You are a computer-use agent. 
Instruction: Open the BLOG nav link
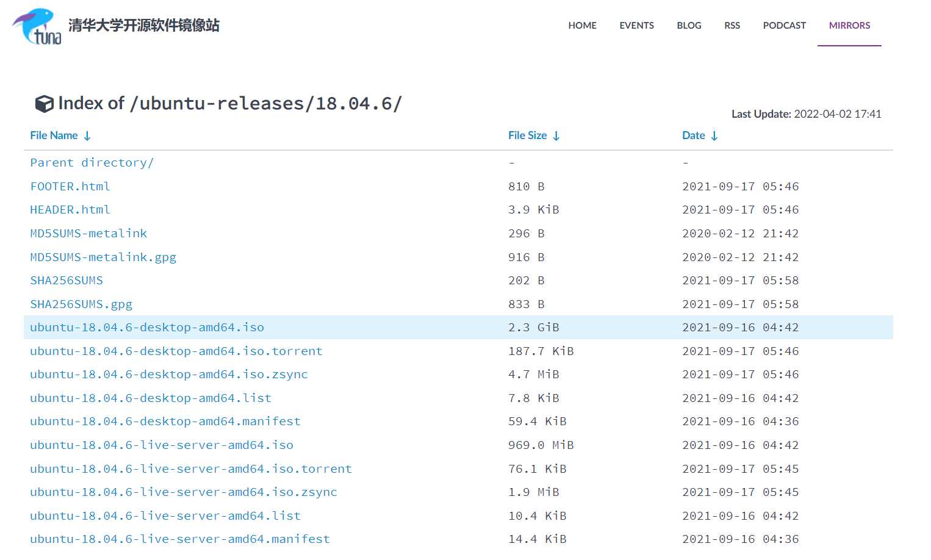coord(689,26)
